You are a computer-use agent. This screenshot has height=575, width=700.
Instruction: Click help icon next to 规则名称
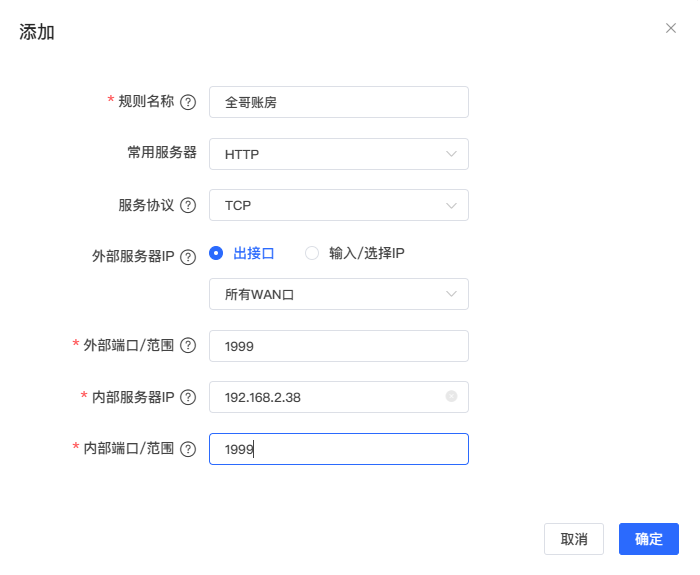coord(188,102)
